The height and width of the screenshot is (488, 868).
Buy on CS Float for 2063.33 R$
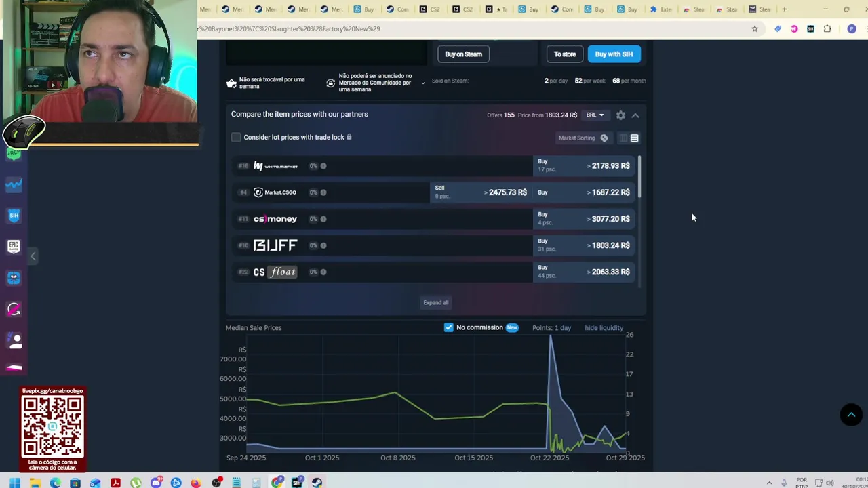click(584, 272)
